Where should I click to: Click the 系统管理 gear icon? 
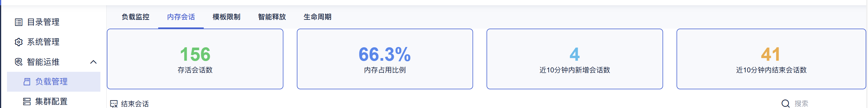(x=19, y=42)
